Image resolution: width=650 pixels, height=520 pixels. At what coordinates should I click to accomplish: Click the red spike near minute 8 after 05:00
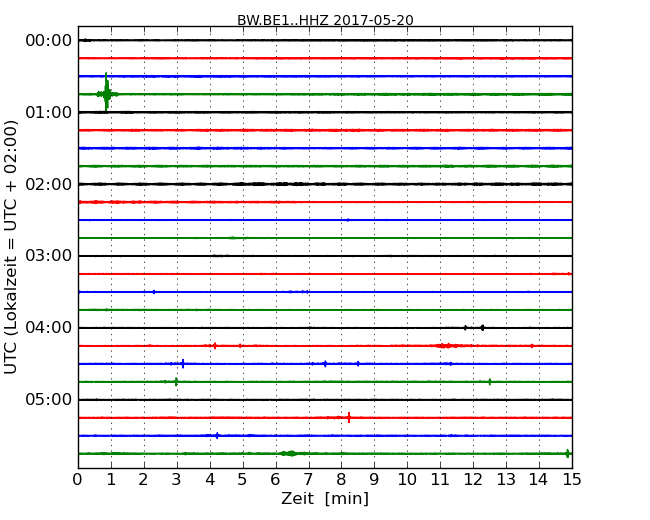pos(349,418)
